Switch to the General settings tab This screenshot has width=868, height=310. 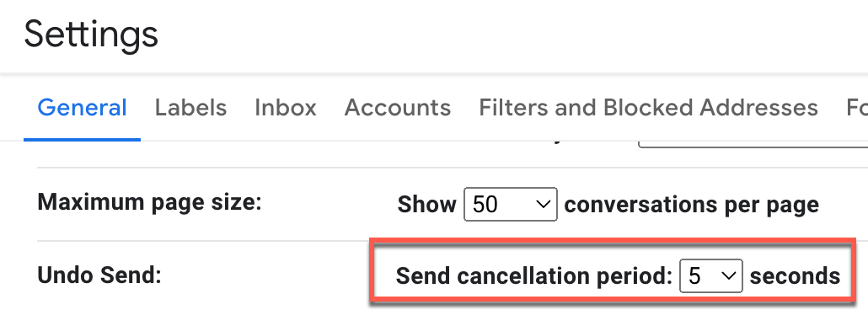tap(82, 107)
